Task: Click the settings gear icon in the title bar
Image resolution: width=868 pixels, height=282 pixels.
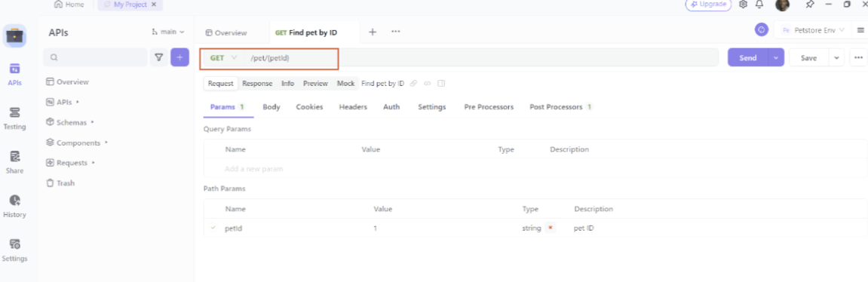Action: pyautogui.click(x=744, y=5)
